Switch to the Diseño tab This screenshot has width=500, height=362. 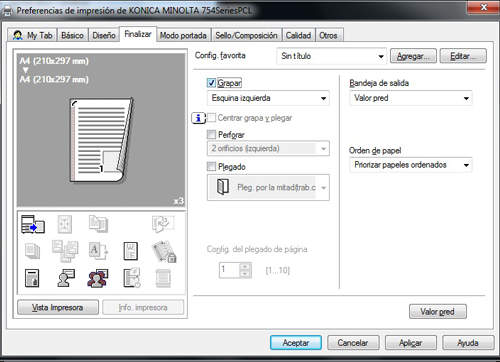[x=104, y=35]
